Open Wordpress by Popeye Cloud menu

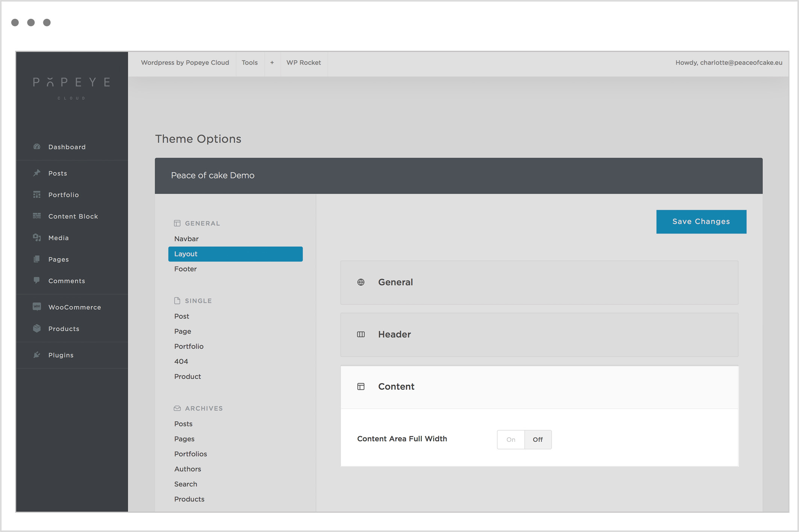[x=185, y=63]
